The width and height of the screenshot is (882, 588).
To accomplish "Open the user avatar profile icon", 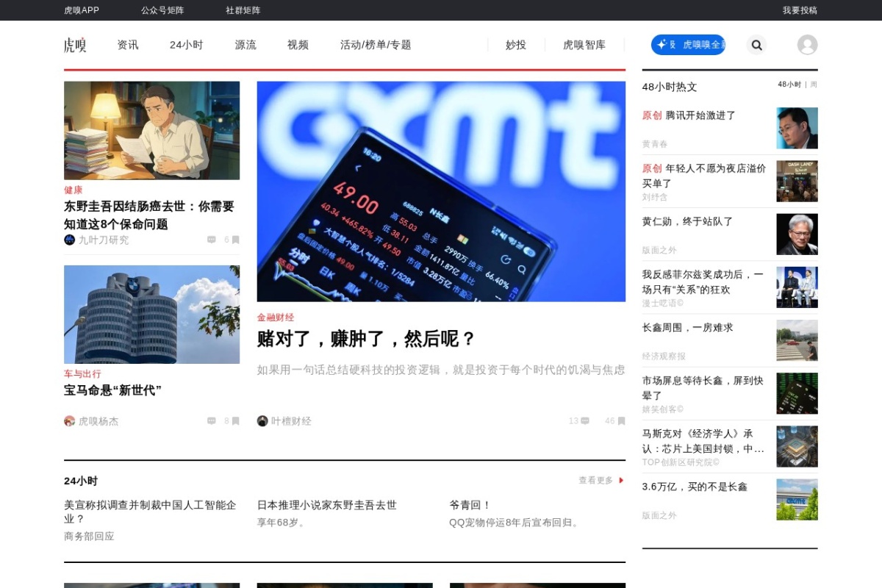I will pyautogui.click(x=807, y=45).
